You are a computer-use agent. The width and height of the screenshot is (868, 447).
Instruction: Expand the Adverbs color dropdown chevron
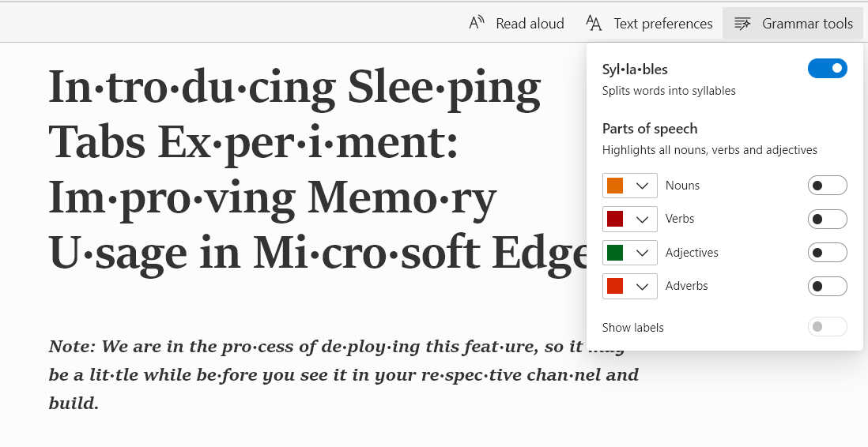point(642,286)
